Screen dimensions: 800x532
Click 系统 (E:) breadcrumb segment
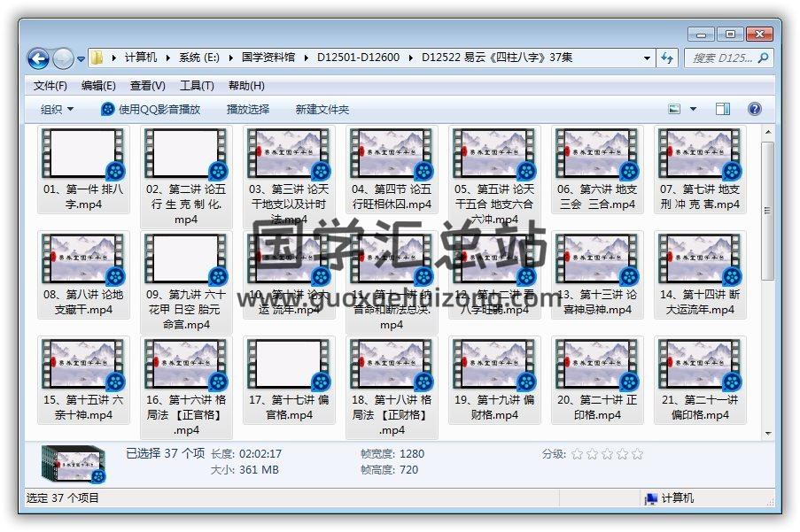pos(199,58)
